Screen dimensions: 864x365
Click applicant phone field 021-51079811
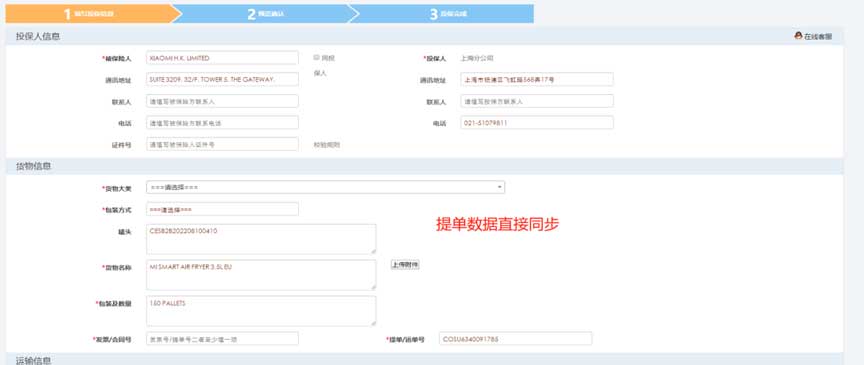(x=537, y=123)
